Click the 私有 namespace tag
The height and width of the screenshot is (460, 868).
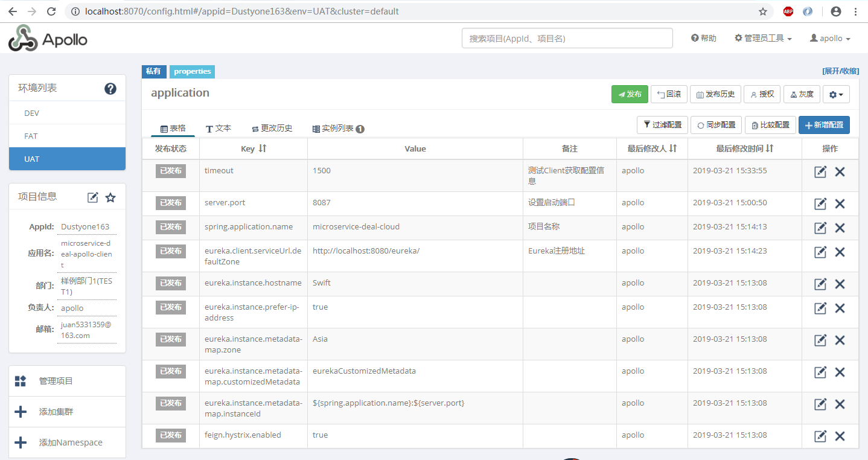153,71
